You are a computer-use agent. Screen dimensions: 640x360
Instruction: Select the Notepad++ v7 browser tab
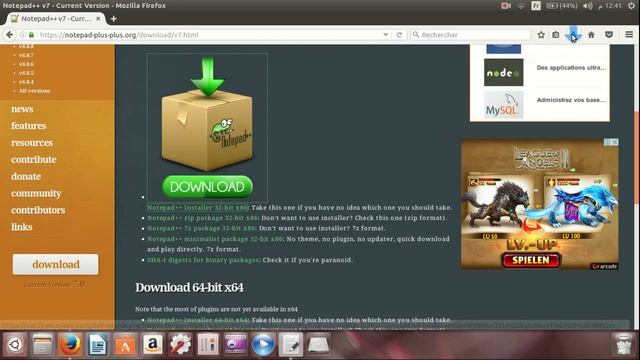click(x=55, y=19)
